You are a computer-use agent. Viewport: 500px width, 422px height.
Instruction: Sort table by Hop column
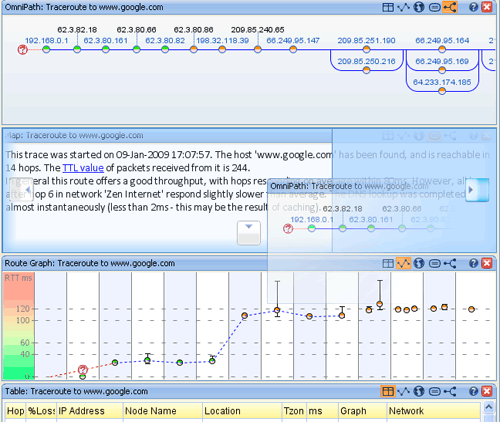15,411
